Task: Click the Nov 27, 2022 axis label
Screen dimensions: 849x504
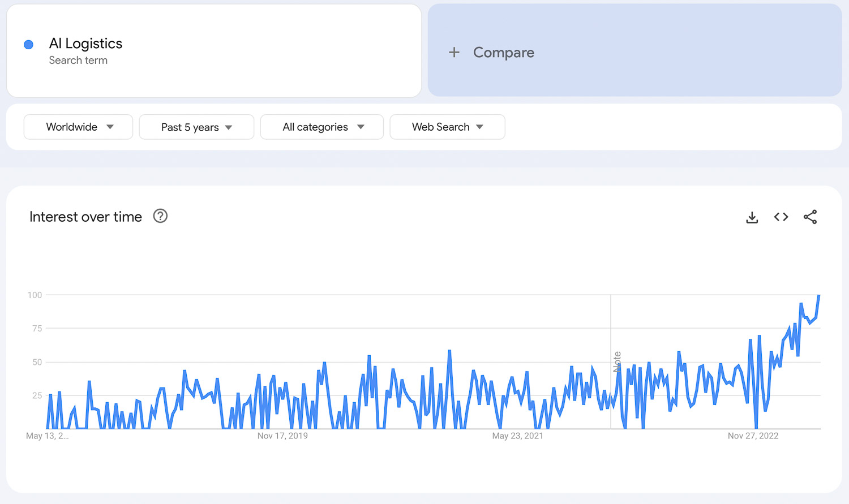Action: click(753, 436)
